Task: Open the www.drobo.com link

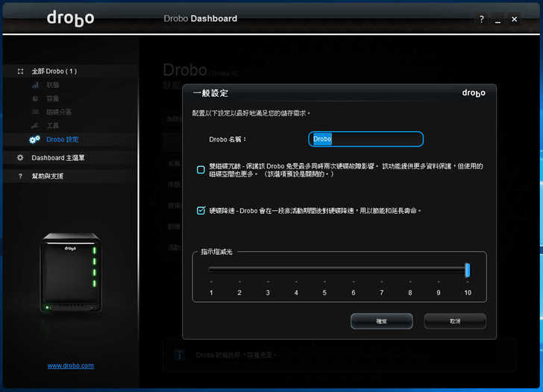Action: click(x=70, y=366)
